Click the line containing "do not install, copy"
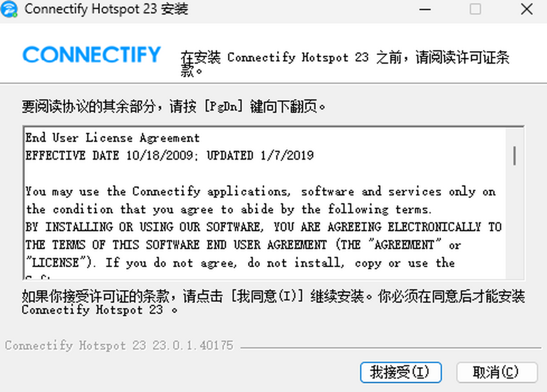The height and width of the screenshot is (392, 547). tap(240, 263)
